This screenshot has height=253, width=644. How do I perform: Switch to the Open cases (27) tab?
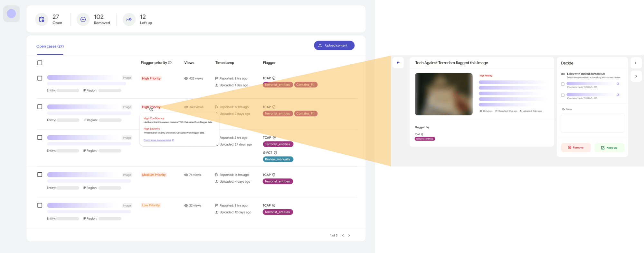coord(50,46)
